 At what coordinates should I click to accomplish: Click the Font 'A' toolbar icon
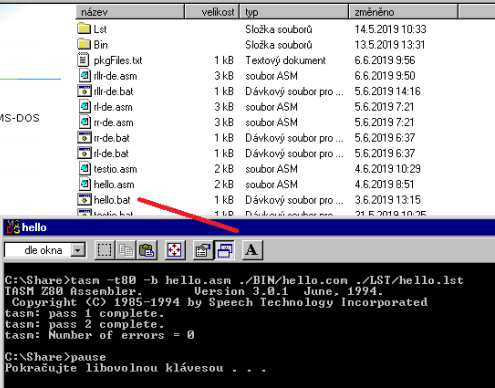coord(252,250)
